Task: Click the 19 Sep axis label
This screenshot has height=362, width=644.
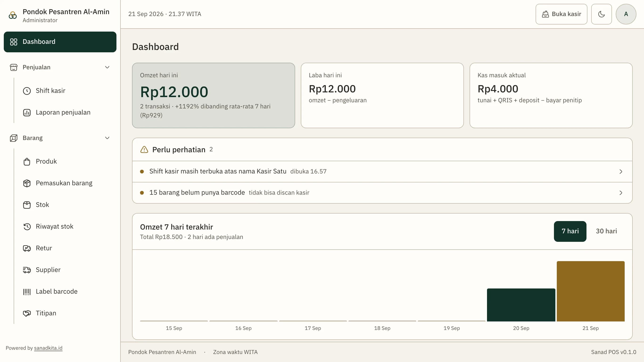Action: point(452,328)
